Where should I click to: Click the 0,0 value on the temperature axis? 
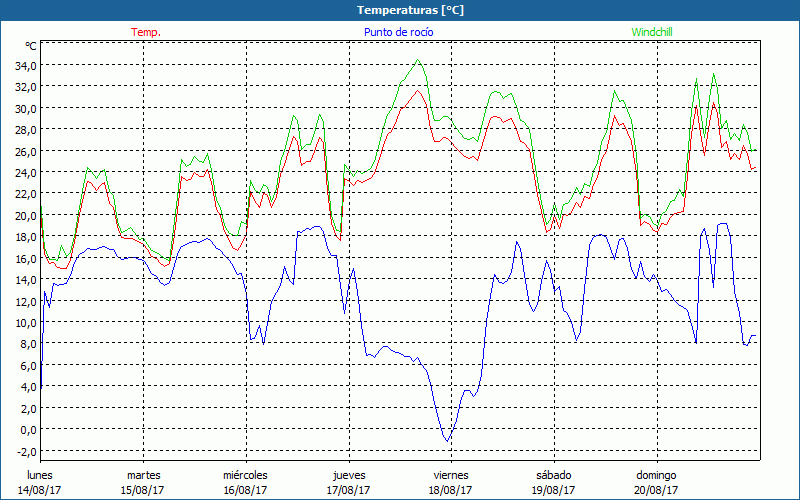[x=27, y=430]
